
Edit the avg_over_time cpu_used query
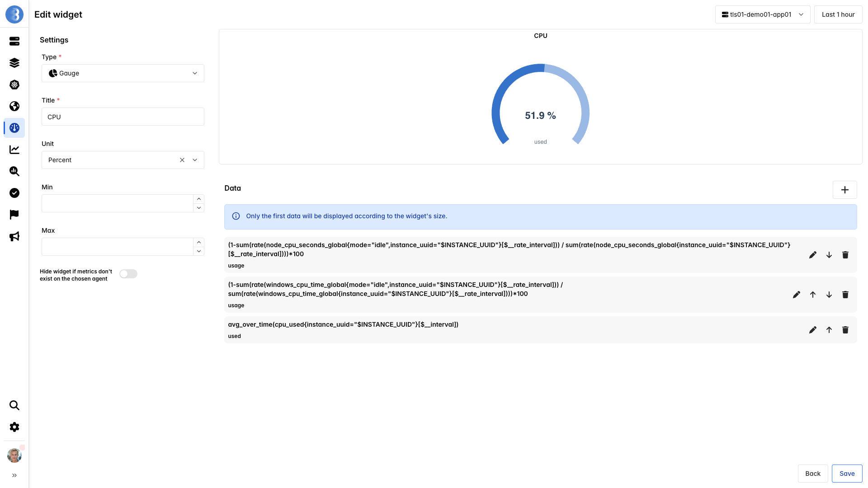(813, 330)
